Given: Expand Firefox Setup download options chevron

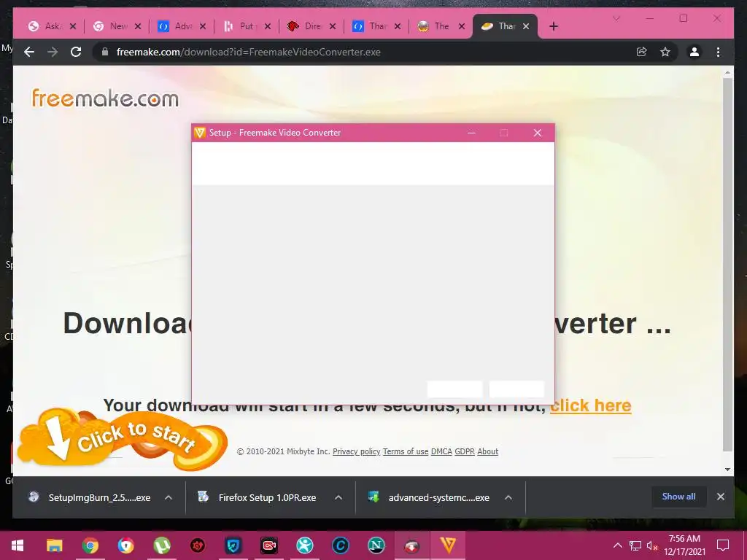Looking at the screenshot, I should tap(338, 497).
